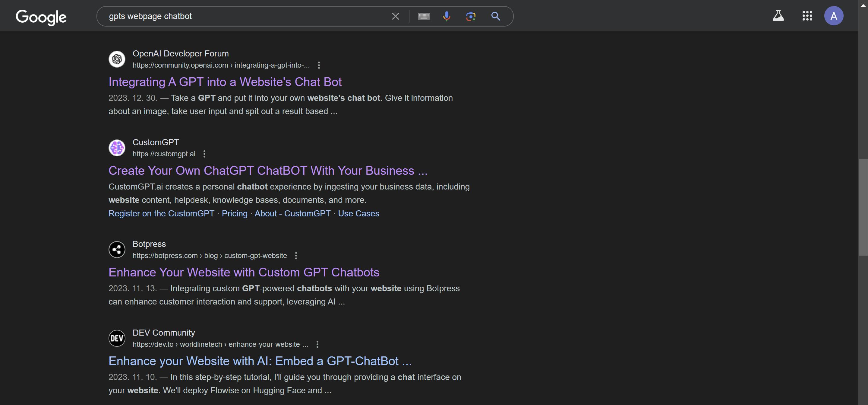Click the vertical page scrollbar thumb
The image size is (868, 405).
[863, 206]
